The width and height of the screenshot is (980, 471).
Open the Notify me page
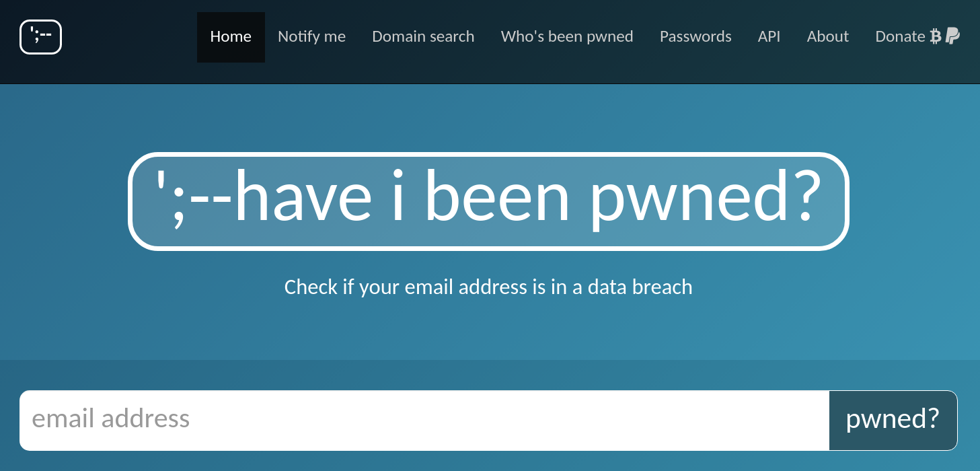pyautogui.click(x=311, y=37)
